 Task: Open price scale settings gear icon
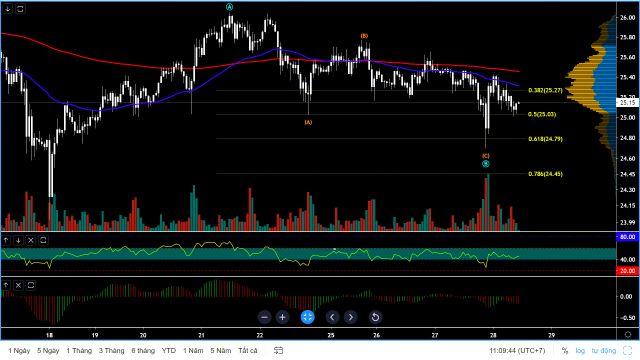[x=628, y=335]
